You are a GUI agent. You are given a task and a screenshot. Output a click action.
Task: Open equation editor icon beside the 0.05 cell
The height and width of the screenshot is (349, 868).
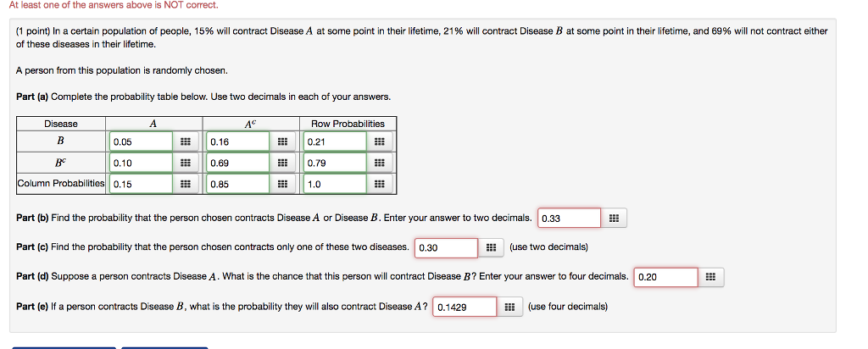point(184,141)
